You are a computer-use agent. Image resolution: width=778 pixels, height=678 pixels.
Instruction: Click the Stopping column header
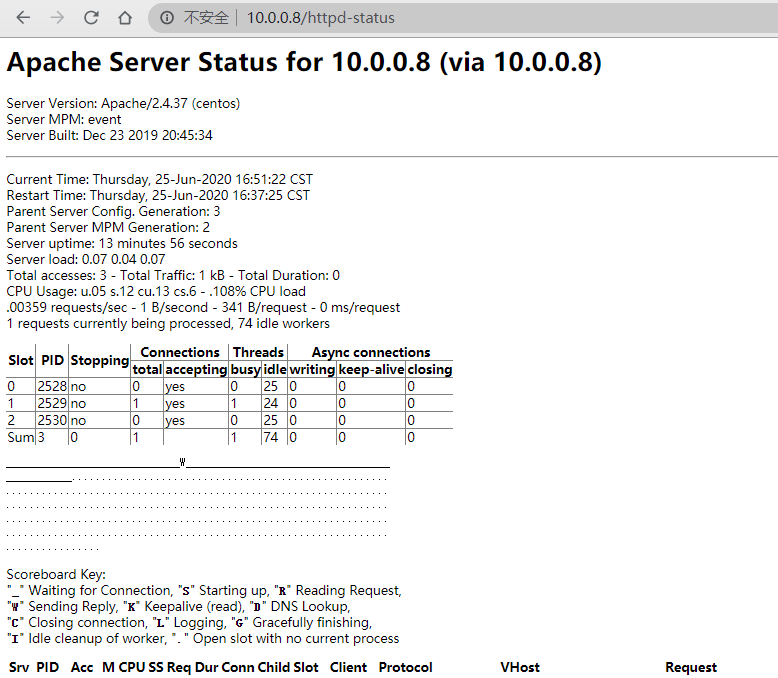pyautogui.click(x=99, y=360)
